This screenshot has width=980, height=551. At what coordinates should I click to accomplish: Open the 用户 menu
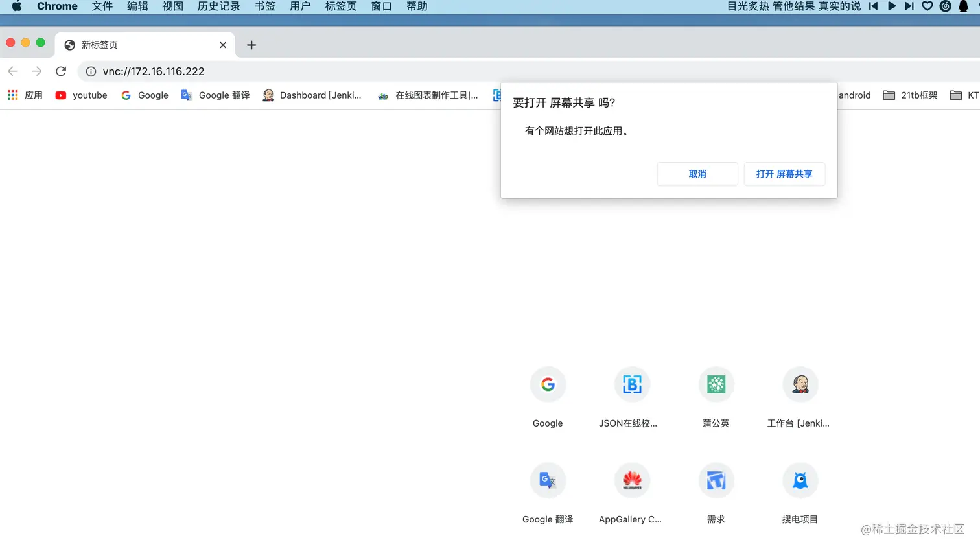(x=300, y=6)
